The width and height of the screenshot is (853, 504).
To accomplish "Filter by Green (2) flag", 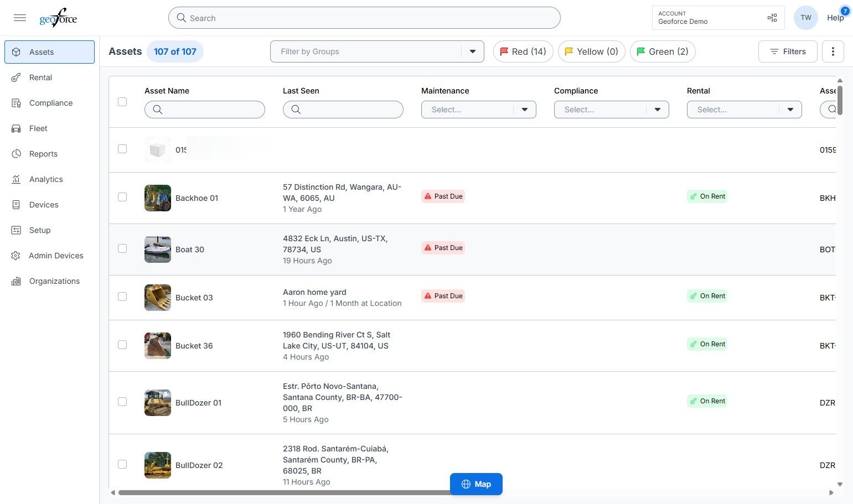I will [x=663, y=51].
